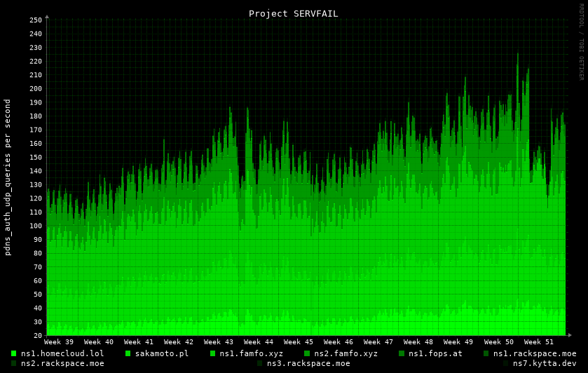
Task: Click the ns2.famfo.xyz legend color square
Action: point(307,353)
